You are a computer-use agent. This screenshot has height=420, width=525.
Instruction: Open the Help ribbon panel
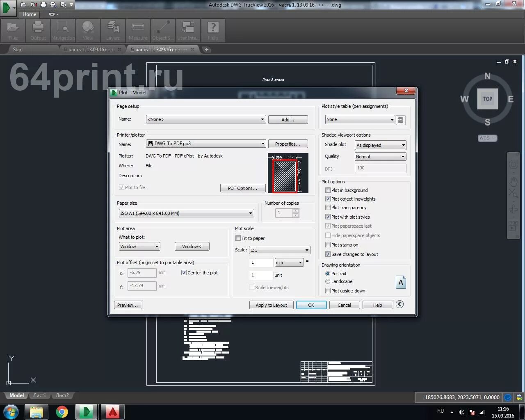click(x=213, y=30)
